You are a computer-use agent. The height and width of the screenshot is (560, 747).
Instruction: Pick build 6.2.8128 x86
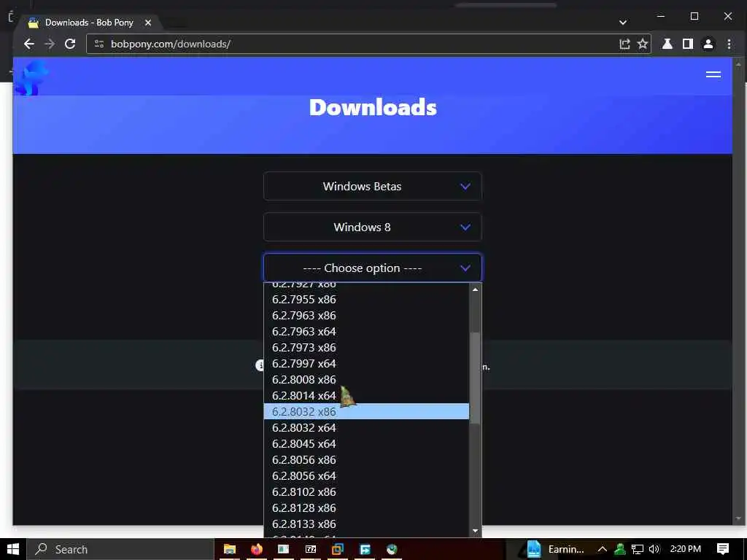click(x=366, y=508)
